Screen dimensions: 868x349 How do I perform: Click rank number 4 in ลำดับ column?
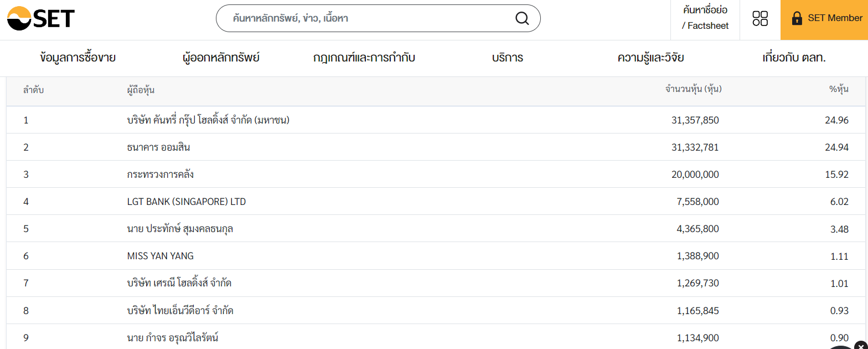26,202
